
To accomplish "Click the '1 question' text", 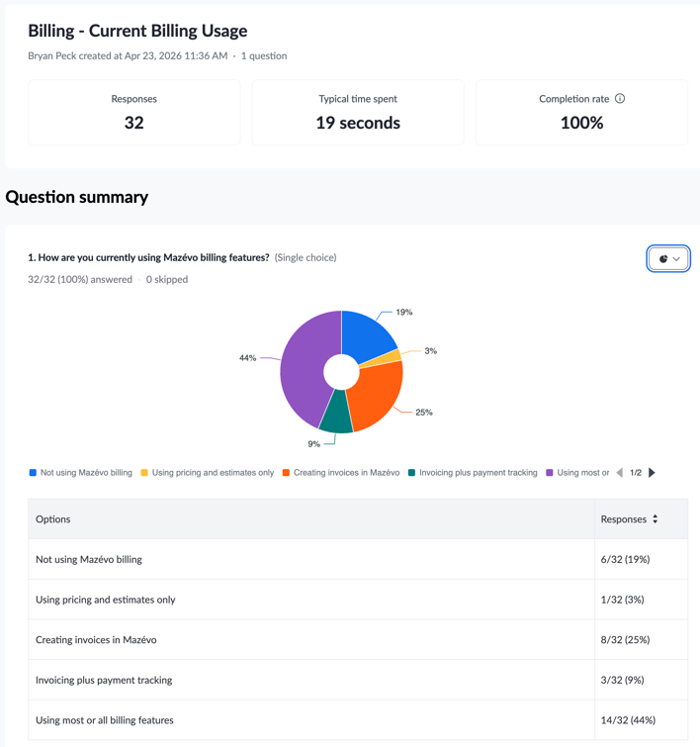I will pos(264,55).
